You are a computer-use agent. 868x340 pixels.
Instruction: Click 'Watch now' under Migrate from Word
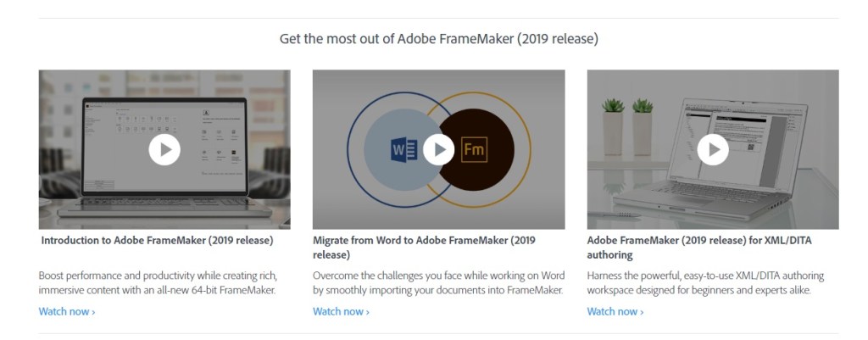click(341, 311)
